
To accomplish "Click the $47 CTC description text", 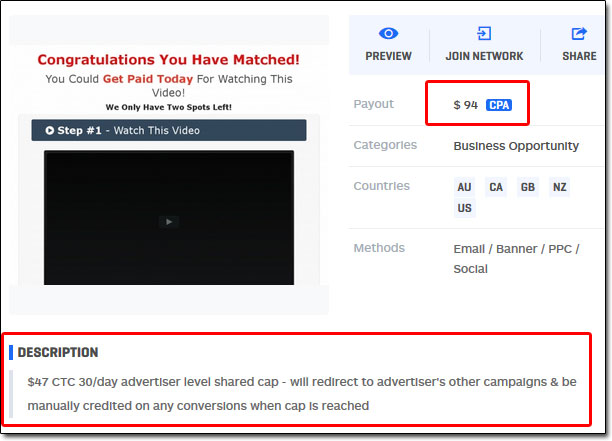I will click(302, 394).
